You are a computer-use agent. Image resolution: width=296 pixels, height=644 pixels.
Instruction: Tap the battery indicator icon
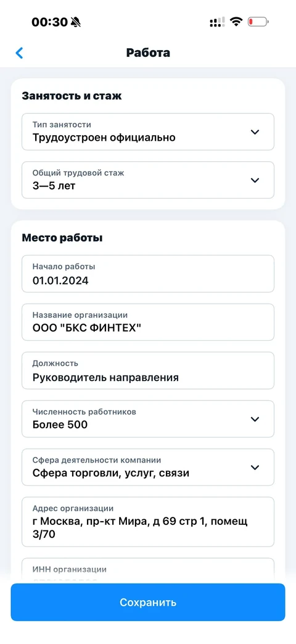258,22
